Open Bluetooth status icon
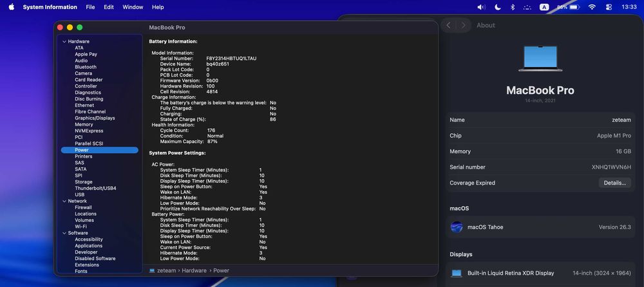This screenshot has height=287, width=644. click(x=513, y=7)
